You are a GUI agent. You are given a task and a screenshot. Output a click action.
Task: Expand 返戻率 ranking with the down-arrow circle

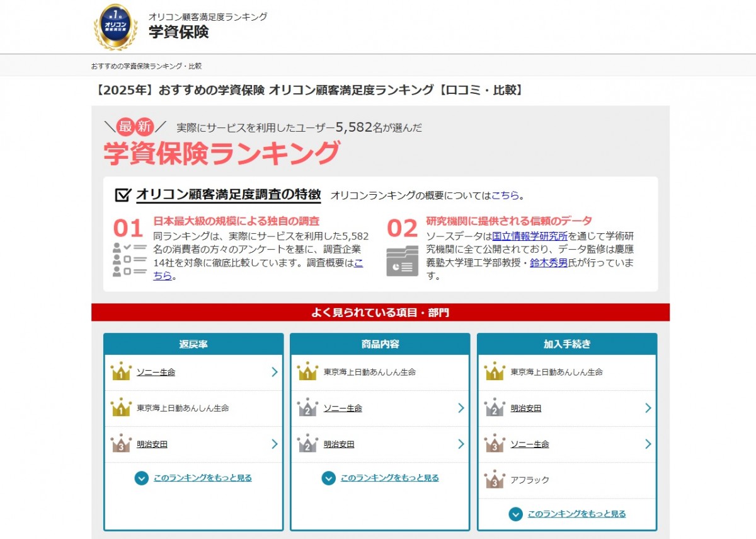point(141,478)
